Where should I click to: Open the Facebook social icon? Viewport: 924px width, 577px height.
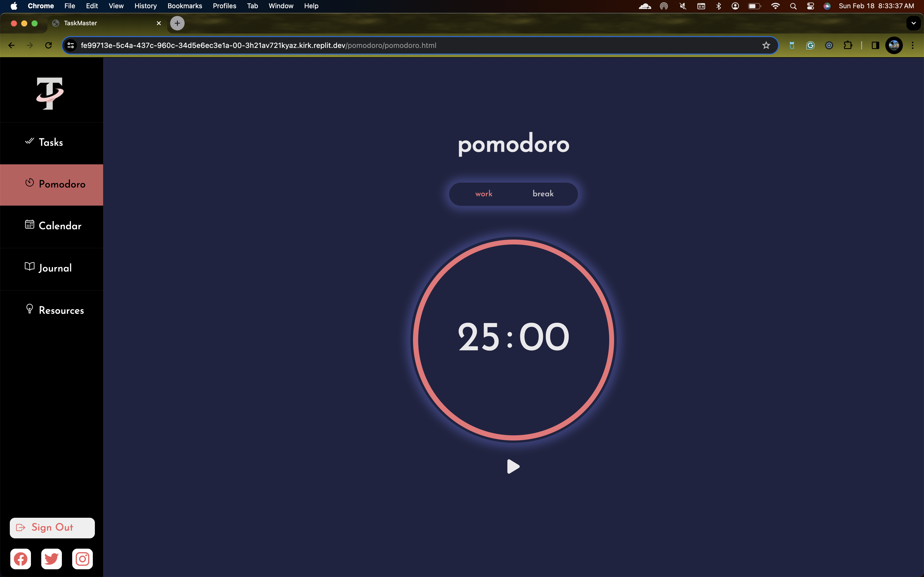(21, 559)
